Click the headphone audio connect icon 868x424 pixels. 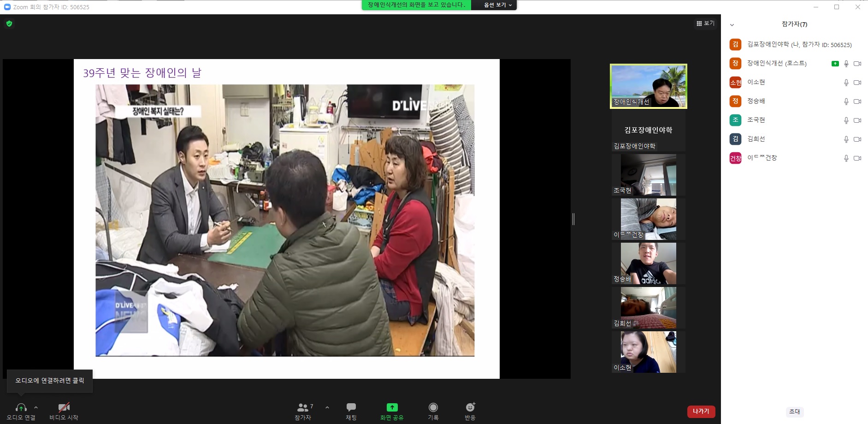21,407
